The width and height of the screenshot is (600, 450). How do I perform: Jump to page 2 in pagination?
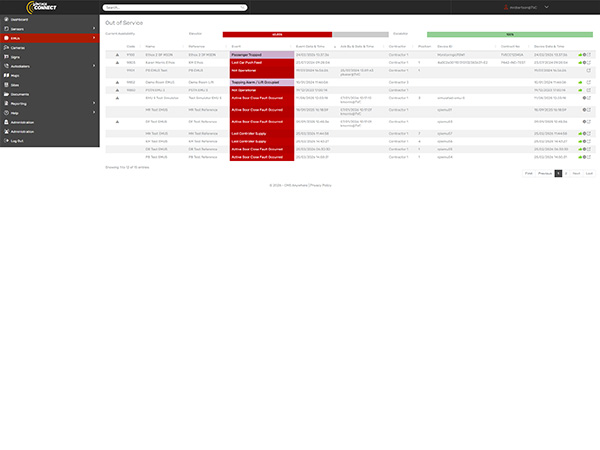pyautogui.click(x=565, y=173)
